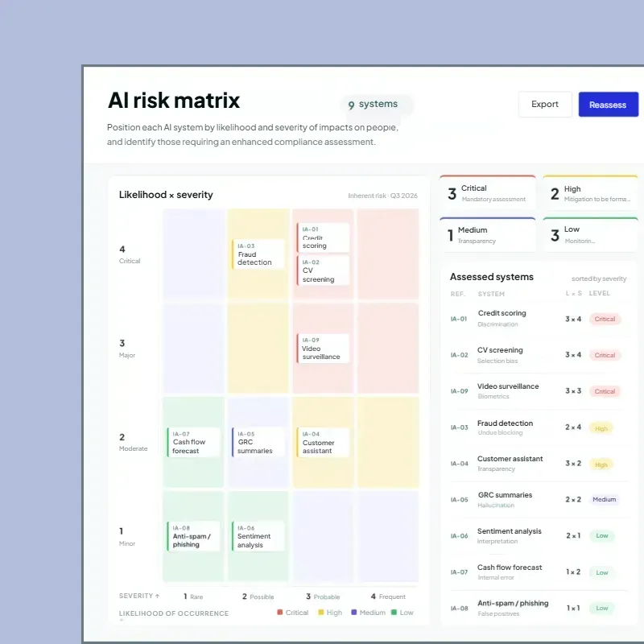Click the High badge on Fraud detection row
This screenshot has height=644, width=644.
coord(601,428)
